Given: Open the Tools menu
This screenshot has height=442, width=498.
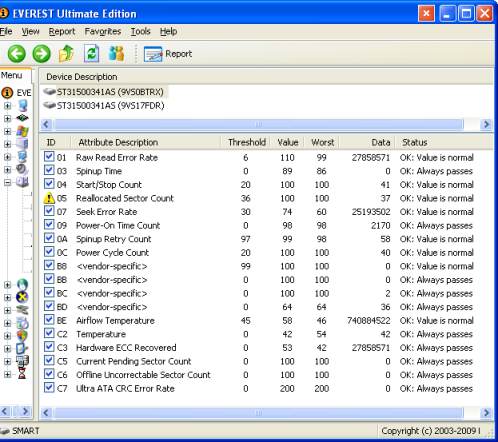Looking at the screenshot, I should pos(140,31).
